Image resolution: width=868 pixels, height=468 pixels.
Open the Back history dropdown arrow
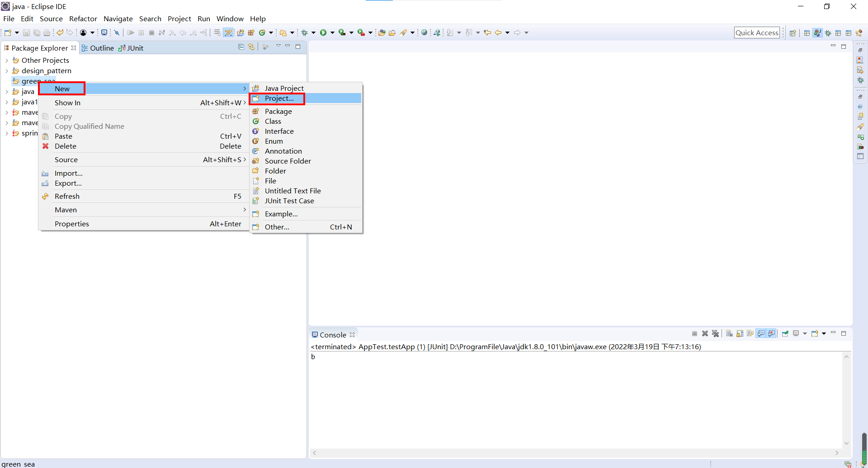[507, 33]
